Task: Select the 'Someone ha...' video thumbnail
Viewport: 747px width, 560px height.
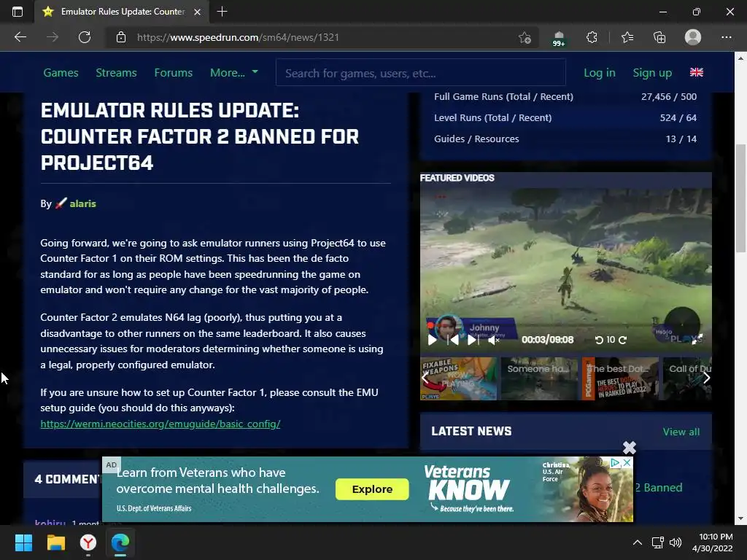Action: click(539, 378)
